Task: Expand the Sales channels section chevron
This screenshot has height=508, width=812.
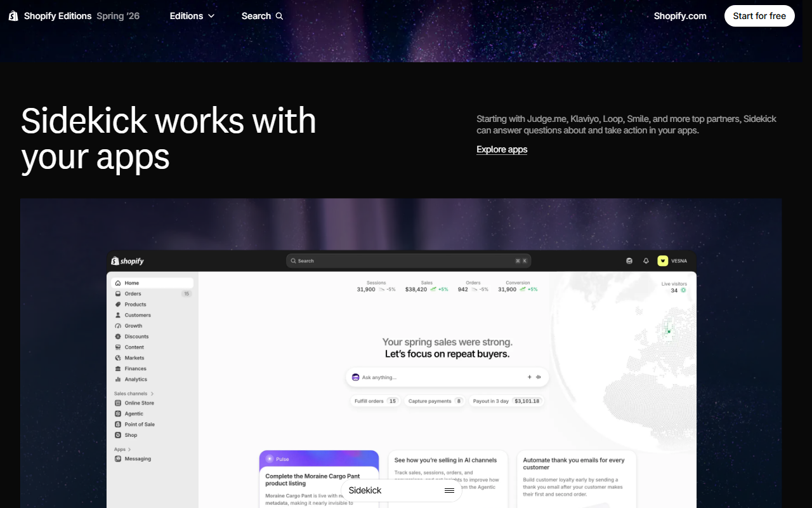Action: click(x=152, y=394)
